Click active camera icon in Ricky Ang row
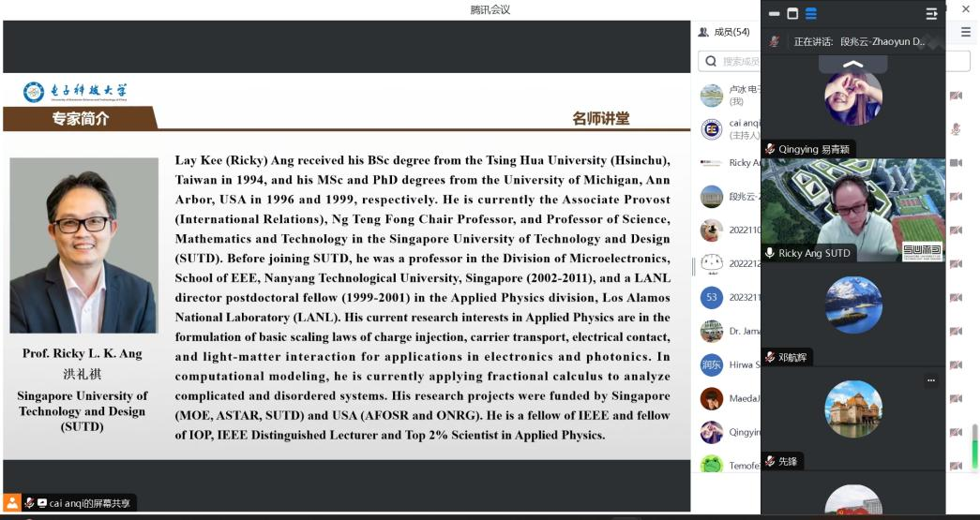Viewport: 980px width, 520px height. coord(956,163)
